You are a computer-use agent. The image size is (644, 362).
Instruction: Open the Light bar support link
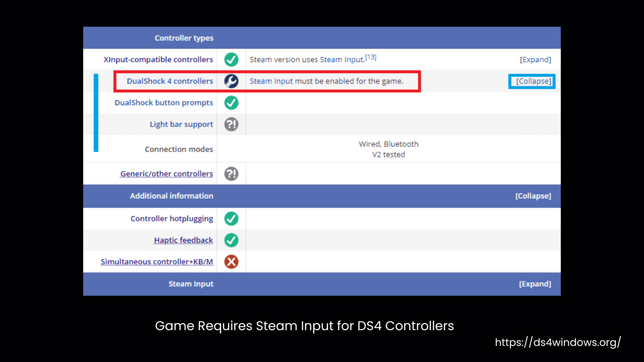(181, 124)
